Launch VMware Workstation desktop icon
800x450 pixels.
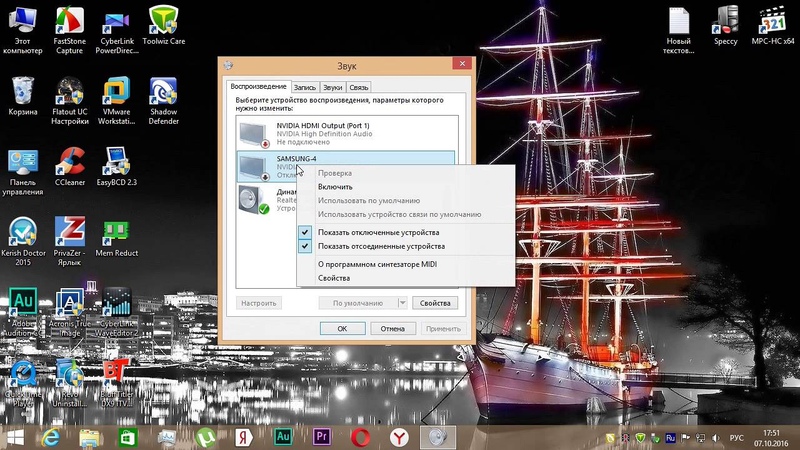tap(116, 101)
